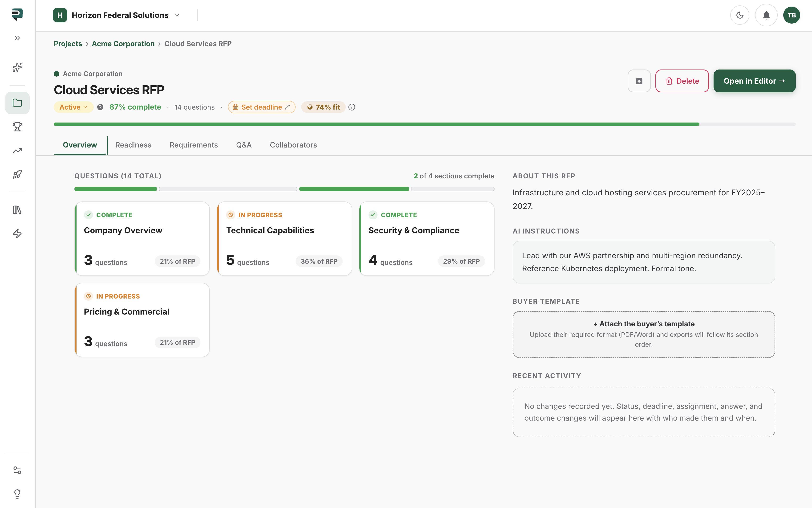Click the AI Instructions text box
Viewport: 812px width, 508px height.
coord(644,262)
